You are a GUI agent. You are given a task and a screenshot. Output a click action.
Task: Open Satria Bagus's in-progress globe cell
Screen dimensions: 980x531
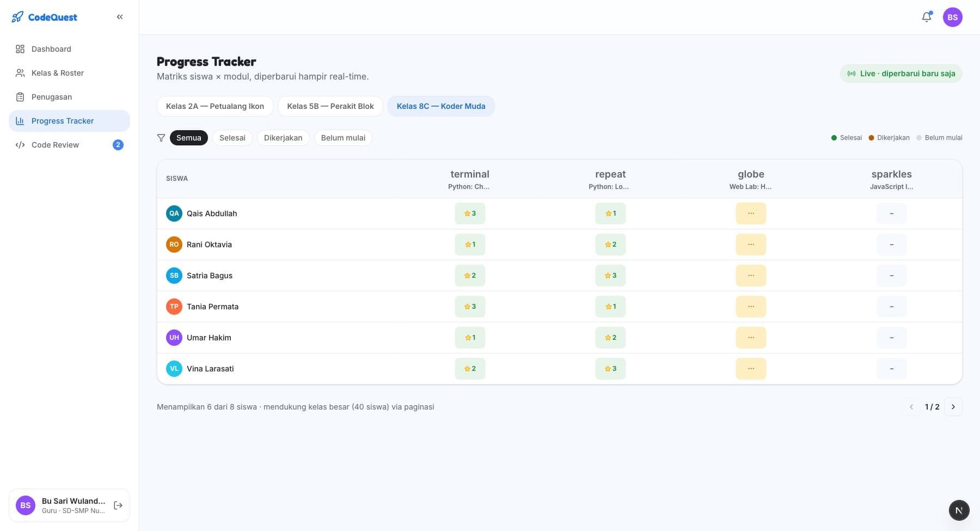coord(751,276)
